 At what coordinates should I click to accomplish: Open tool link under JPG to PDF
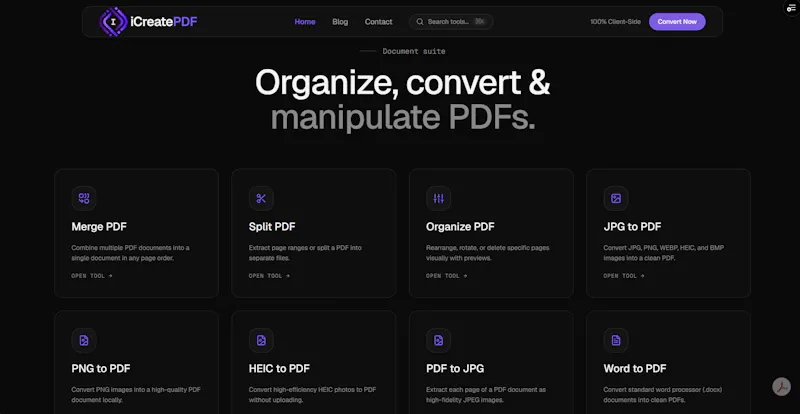tap(624, 276)
